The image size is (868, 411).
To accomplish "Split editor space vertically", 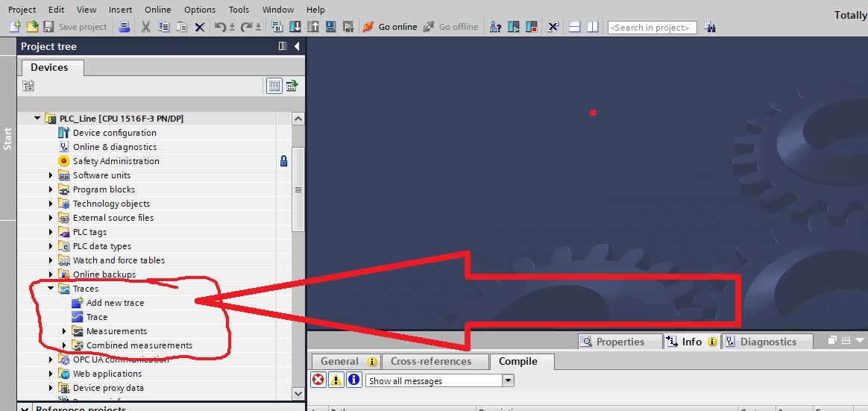I will coord(592,27).
